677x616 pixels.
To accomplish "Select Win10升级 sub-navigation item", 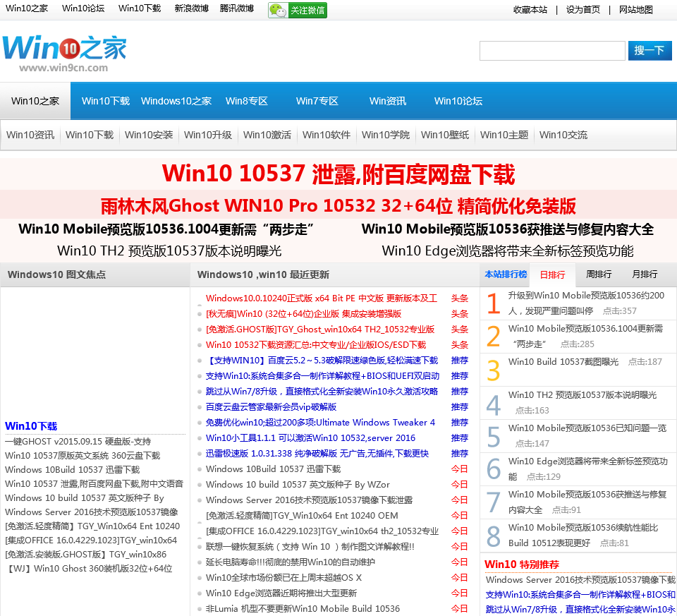I will point(208,135).
